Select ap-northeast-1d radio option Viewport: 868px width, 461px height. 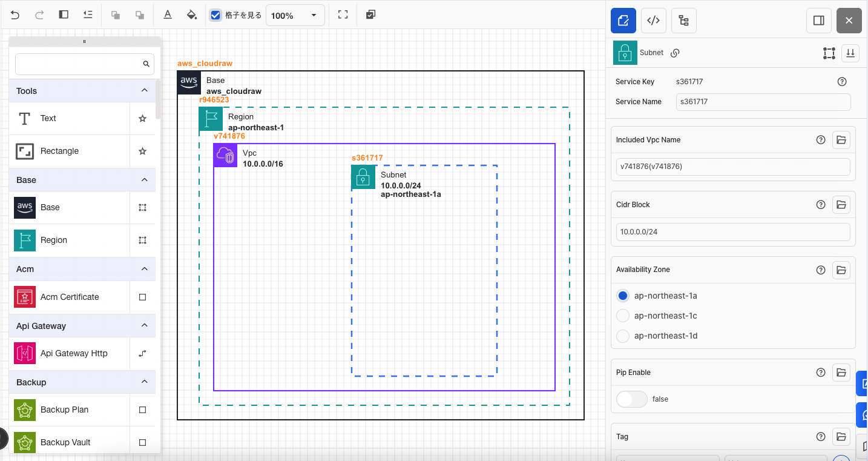tap(623, 336)
